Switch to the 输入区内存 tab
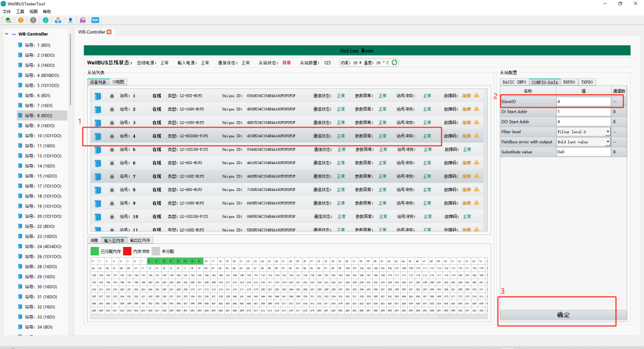The image size is (644, 349). pos(114,240)
